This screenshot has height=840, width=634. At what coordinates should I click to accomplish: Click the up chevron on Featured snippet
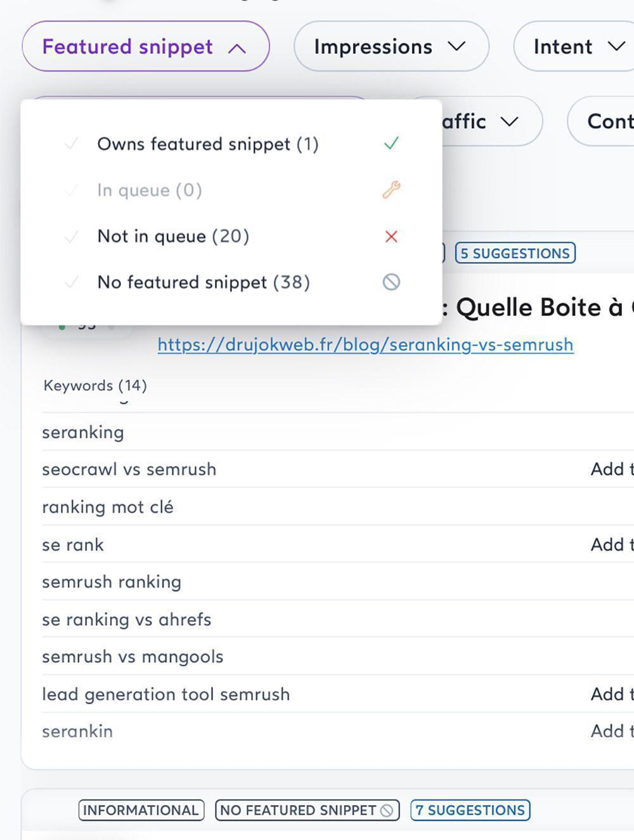point(236,48)
